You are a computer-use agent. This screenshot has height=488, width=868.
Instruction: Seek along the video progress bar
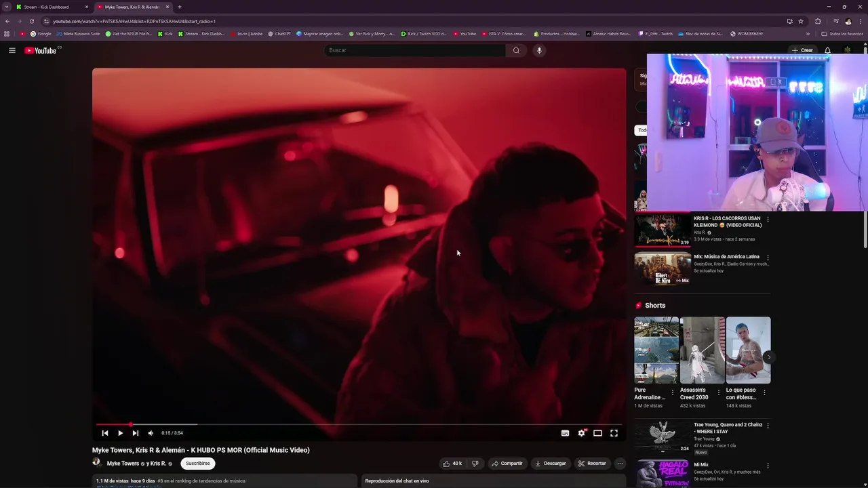pyautogui.click(x=359, y=424)
